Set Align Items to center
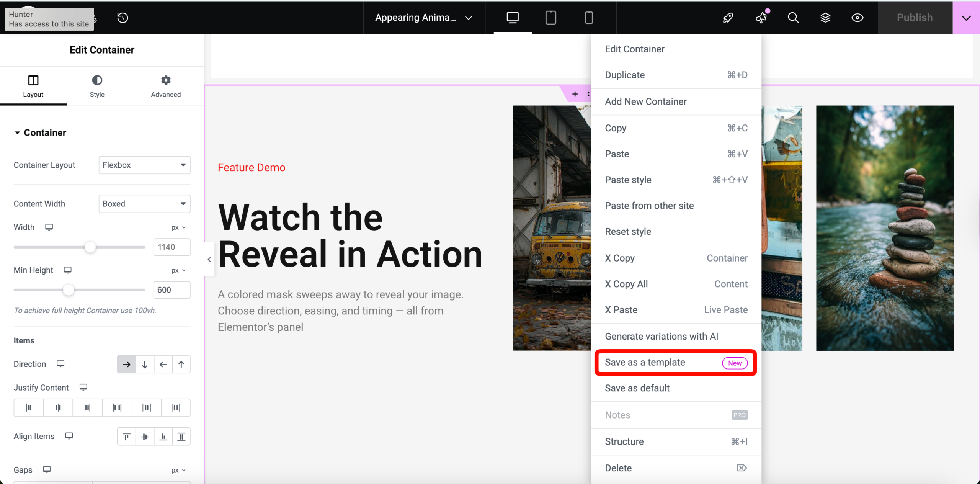This screenshot has width=980, height=484. tap(145, 437)
